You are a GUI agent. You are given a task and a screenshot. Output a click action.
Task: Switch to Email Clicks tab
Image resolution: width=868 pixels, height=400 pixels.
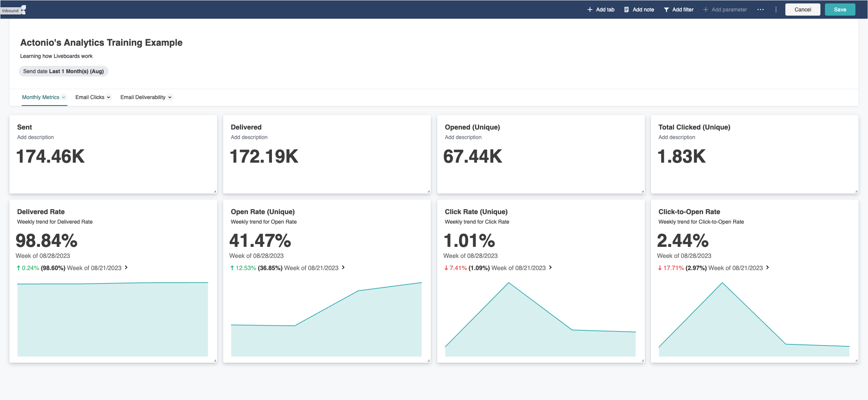[90, 97]
